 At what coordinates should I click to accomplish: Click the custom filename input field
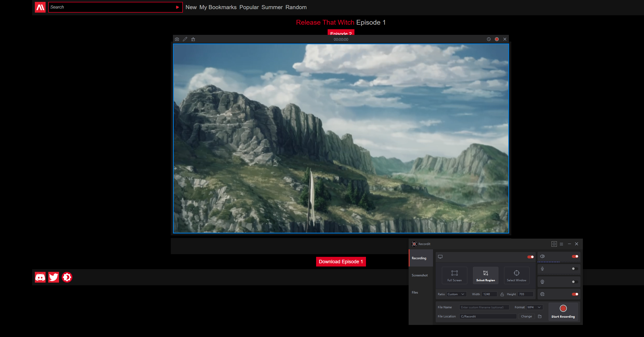point(484,307)
